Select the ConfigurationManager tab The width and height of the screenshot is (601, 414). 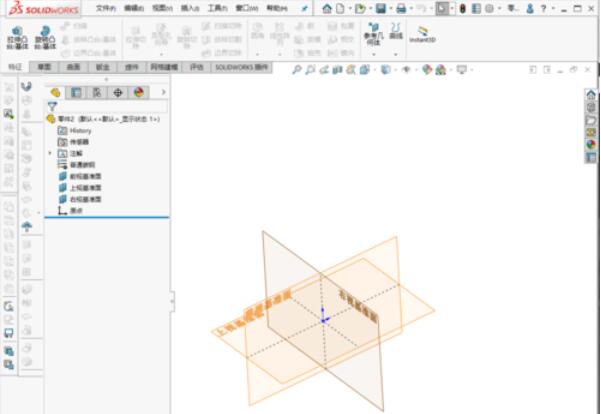pos(97,92)
